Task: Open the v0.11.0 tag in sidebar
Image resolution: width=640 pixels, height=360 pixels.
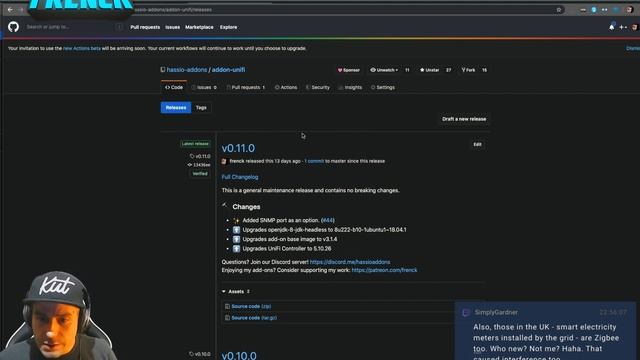Action: tap(200, 156)
